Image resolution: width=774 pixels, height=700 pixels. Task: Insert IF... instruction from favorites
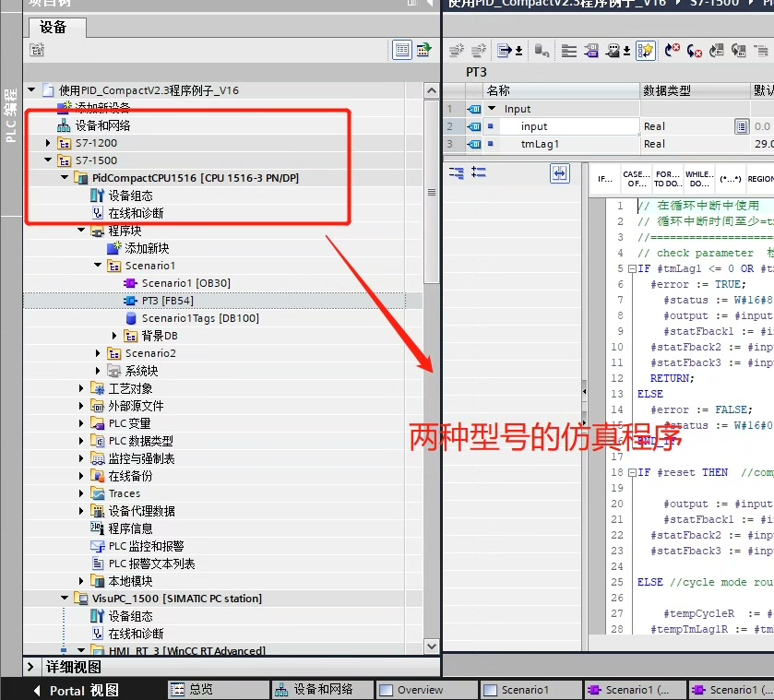604,179
